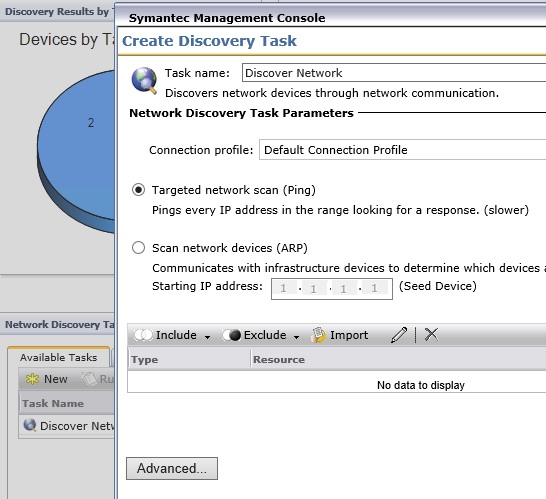This screenshot has width=546, height=499.
Task: Click the Discover Network row in task list
Action: [67, 426]
